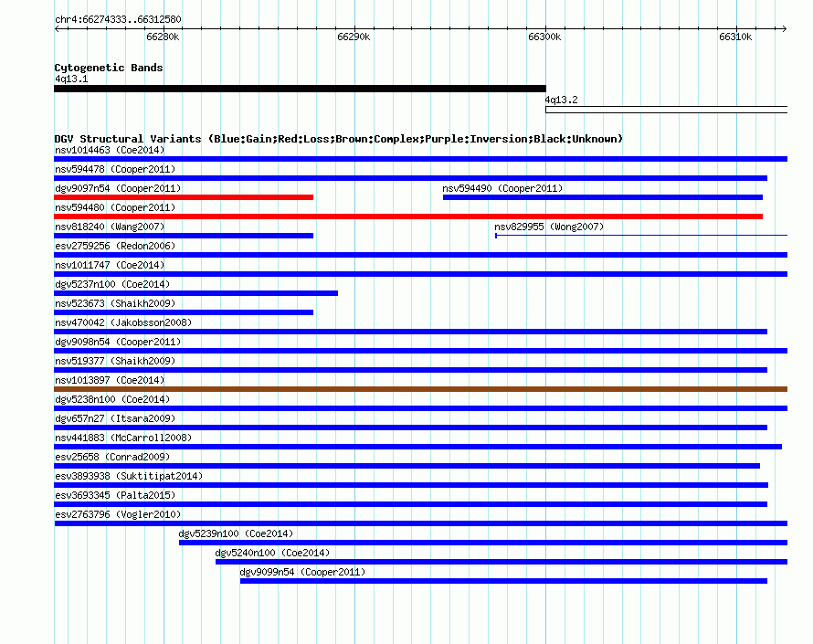Select the blue bar under nsv594490
This screenshot has width=813, height=644.
click(x=603, y=197)
